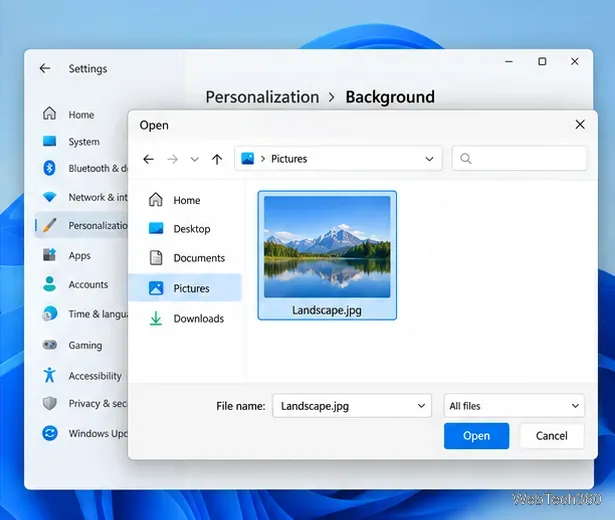Click into the search box field
This screenshot has width=615, height=520.
(519, 158)
